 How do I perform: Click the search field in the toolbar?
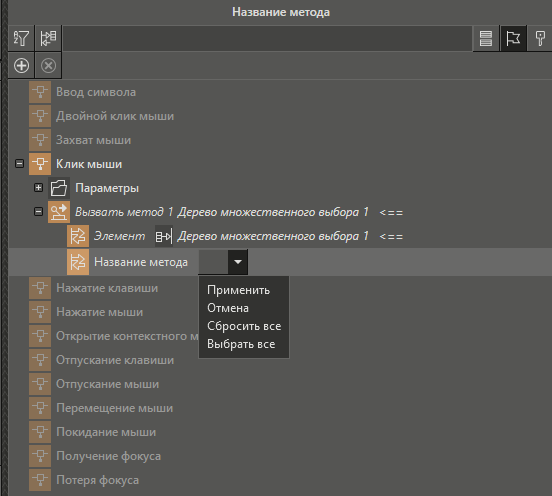coord(267,38)
